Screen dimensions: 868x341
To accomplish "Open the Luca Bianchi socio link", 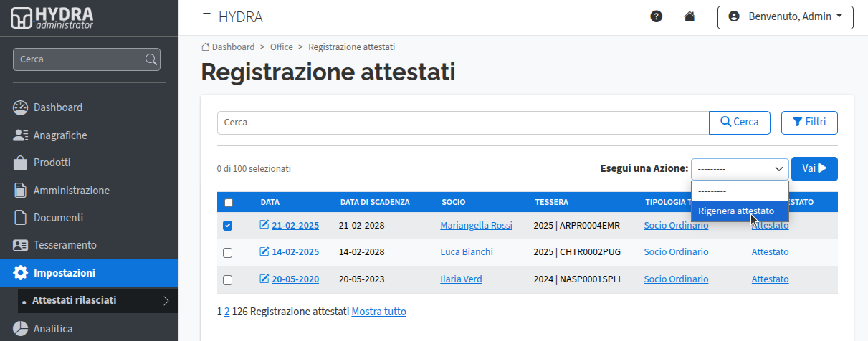I will pos(467,251).
